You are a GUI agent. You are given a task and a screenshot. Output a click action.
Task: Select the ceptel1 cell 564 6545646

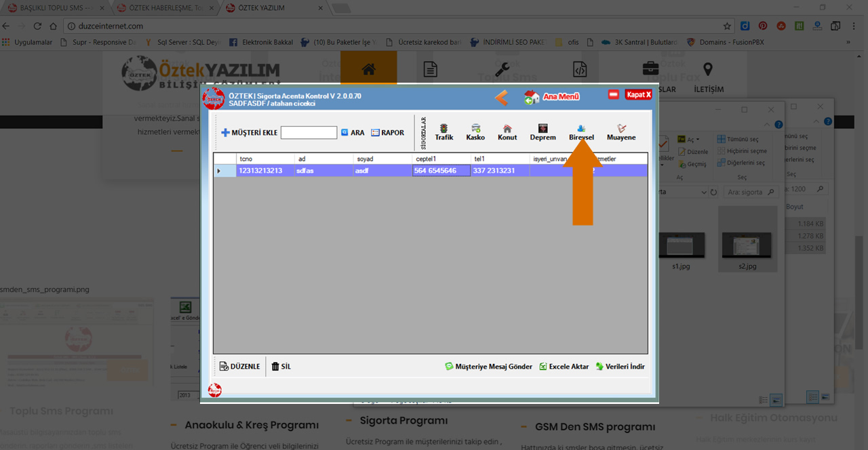(x=441, y=171)
